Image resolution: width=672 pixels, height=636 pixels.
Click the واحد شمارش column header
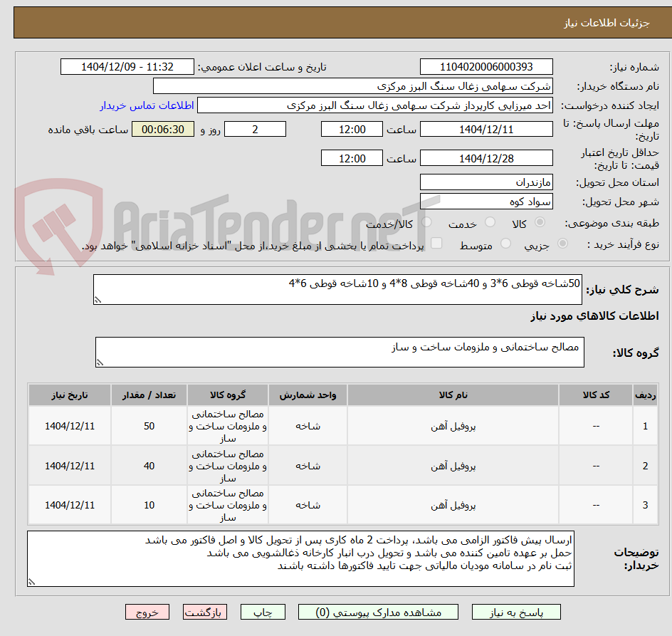(308, 395)
